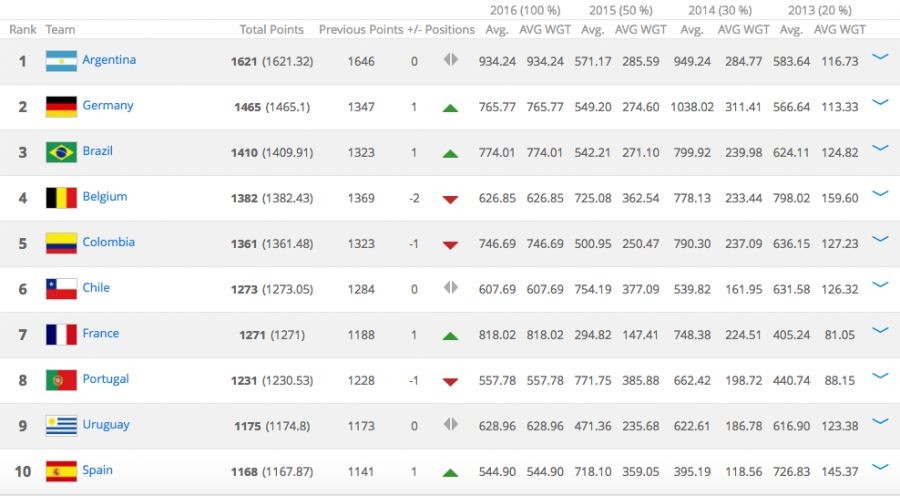Click the Uruguay flag icon
This screenshot has height=496, width=900.
click(61, 426)
